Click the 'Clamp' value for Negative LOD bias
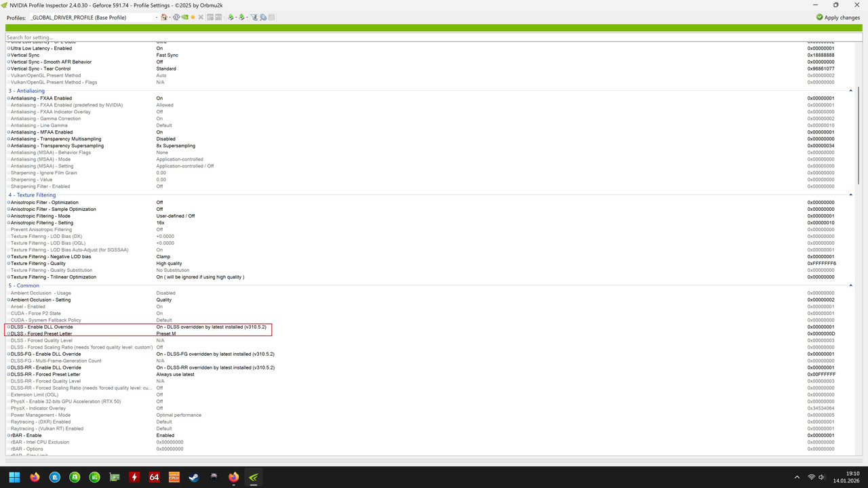 [x=163, y=257]
